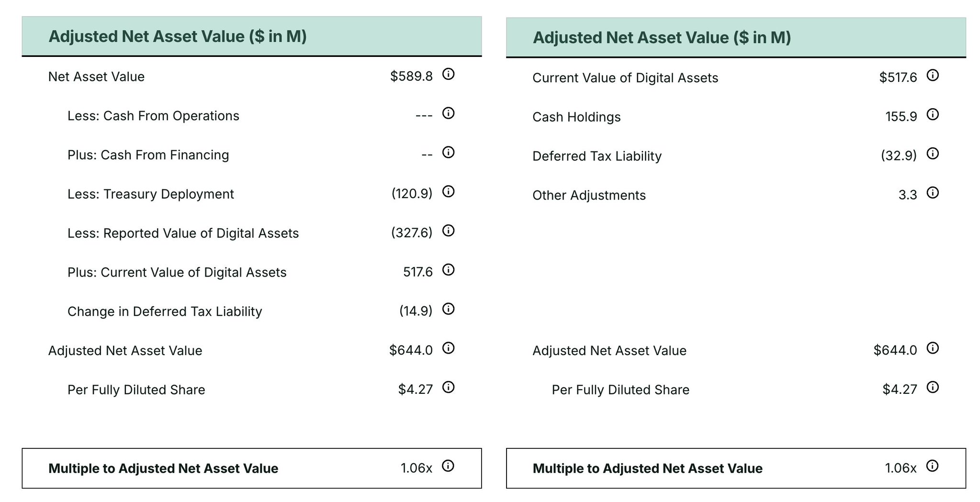
Task: Click info icon next to left Per Fully Diluted Share
Action: [x=448, y=387]
